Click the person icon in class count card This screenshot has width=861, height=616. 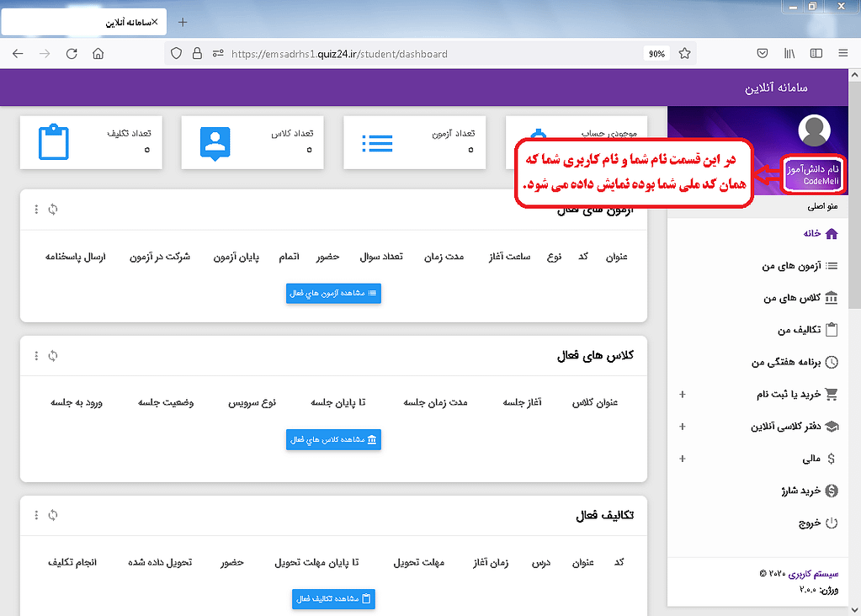[x=215, y=142]
